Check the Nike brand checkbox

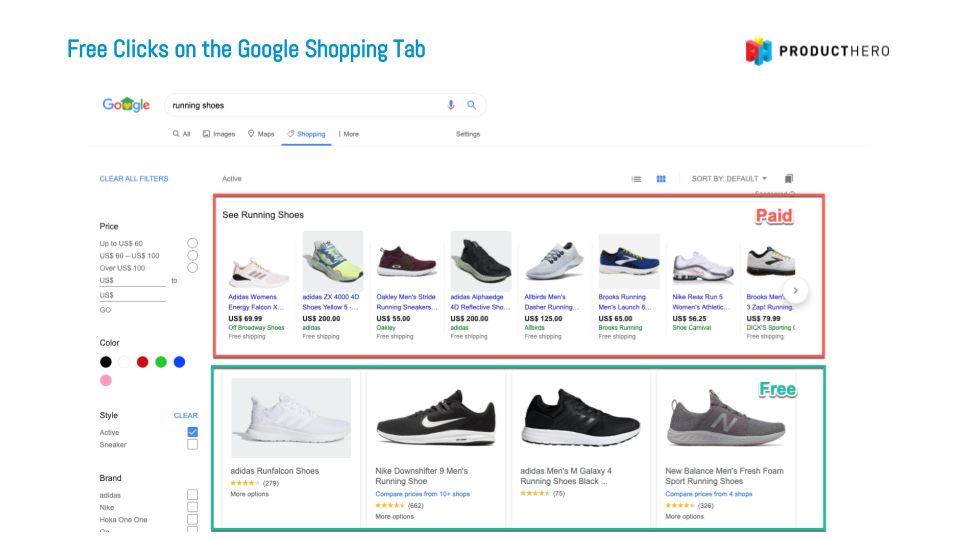tap(192, 507)
